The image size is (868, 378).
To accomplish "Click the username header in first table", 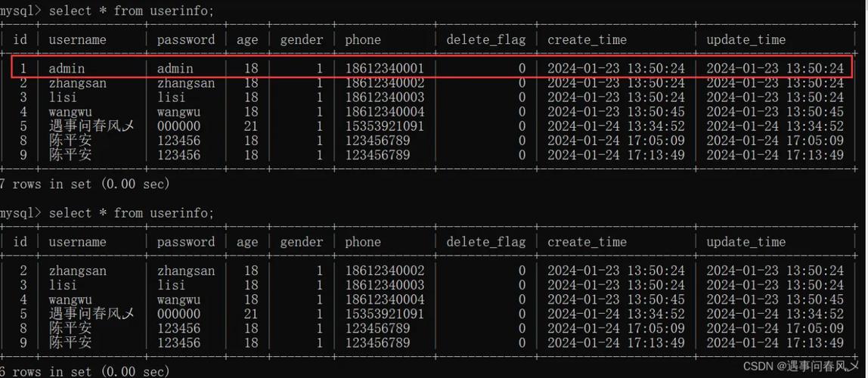I will click(77, 39).
